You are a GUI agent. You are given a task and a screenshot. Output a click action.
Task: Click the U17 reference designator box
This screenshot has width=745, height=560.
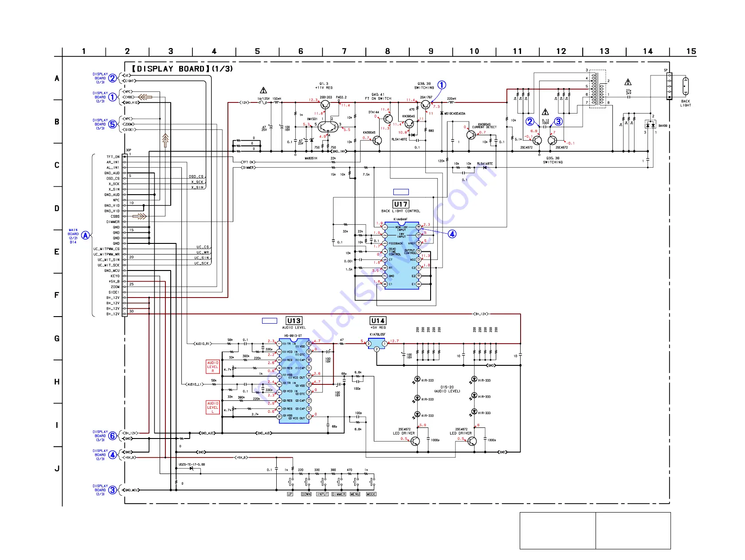tap(401, 204)
